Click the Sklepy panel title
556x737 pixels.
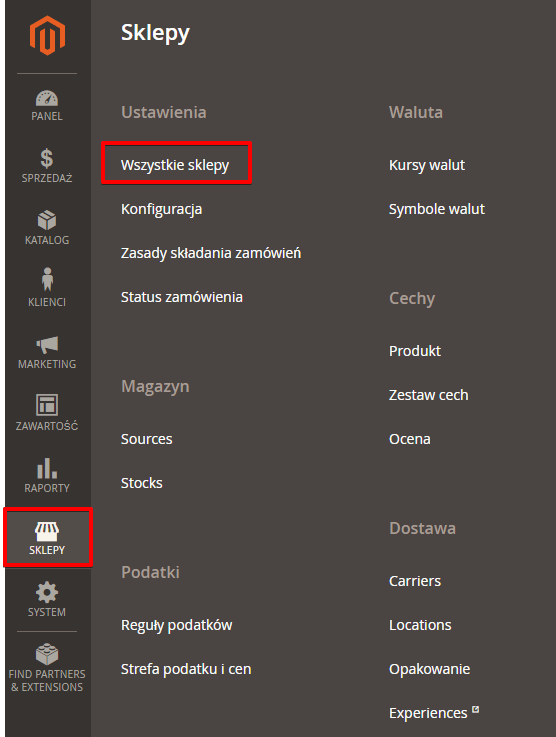tap(156, 33)
